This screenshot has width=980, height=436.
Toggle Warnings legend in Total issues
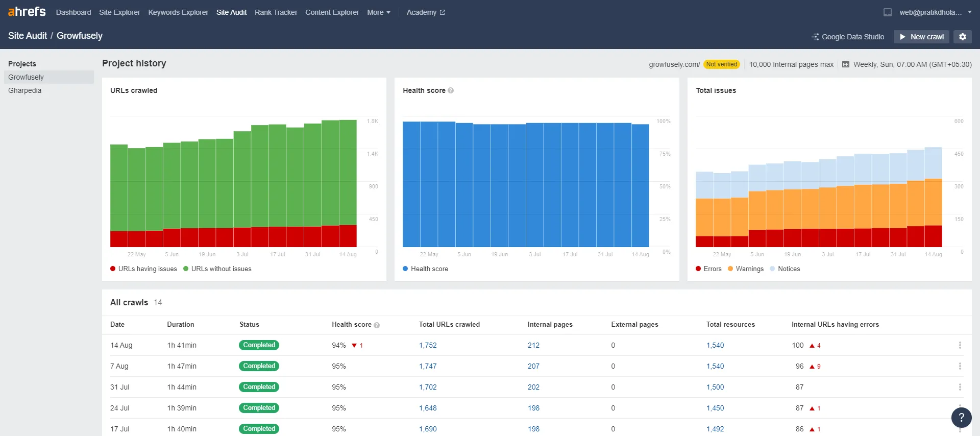(746, 269)
